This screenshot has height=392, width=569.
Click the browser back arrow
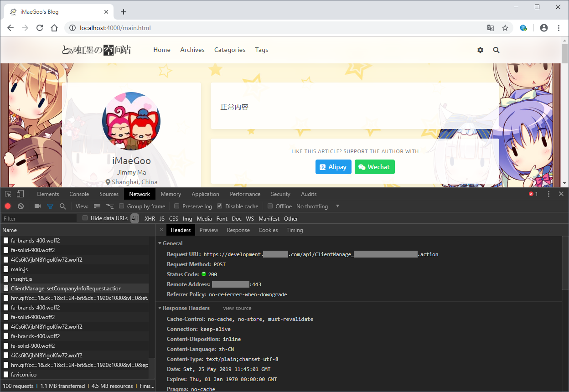(10, 28)
